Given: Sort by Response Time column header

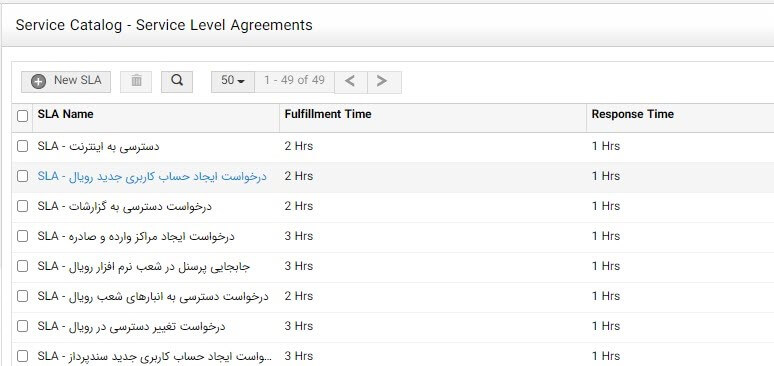Looking at the screenshot, I should 632,114.
